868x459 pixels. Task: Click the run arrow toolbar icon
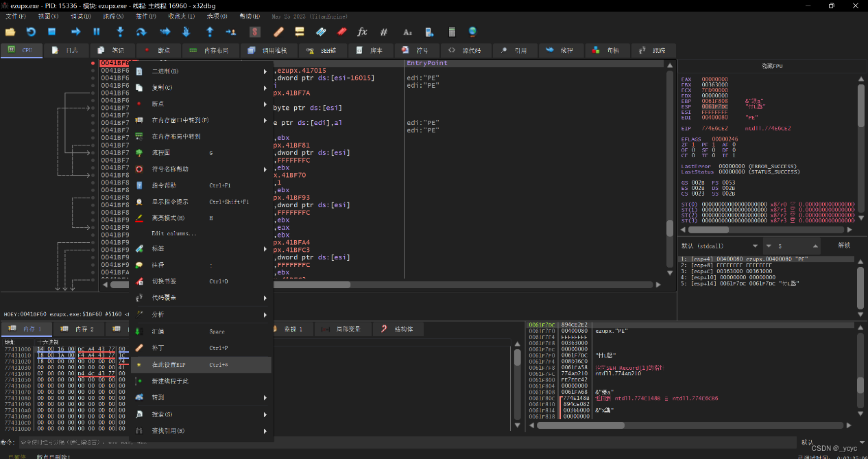click(x=75, y=32)
